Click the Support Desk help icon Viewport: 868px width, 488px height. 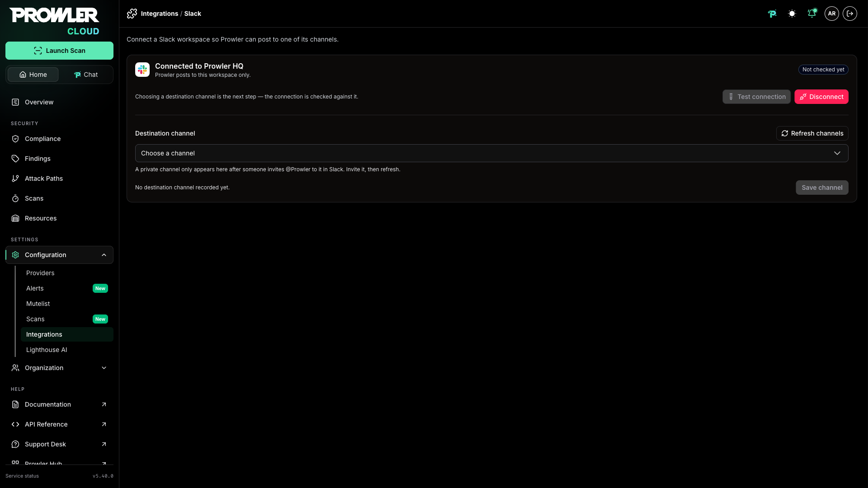15,444
